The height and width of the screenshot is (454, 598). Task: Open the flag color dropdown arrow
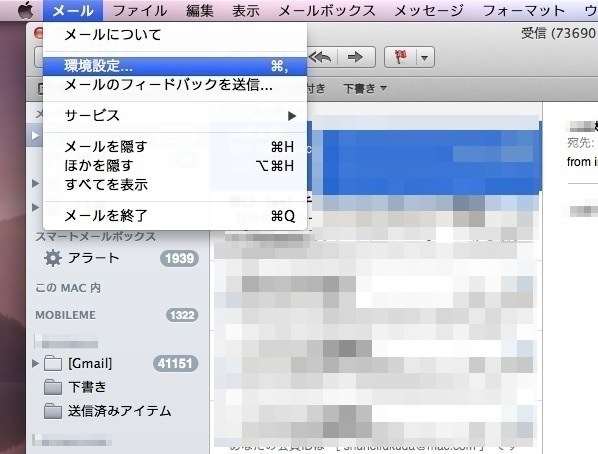[425, 58]
